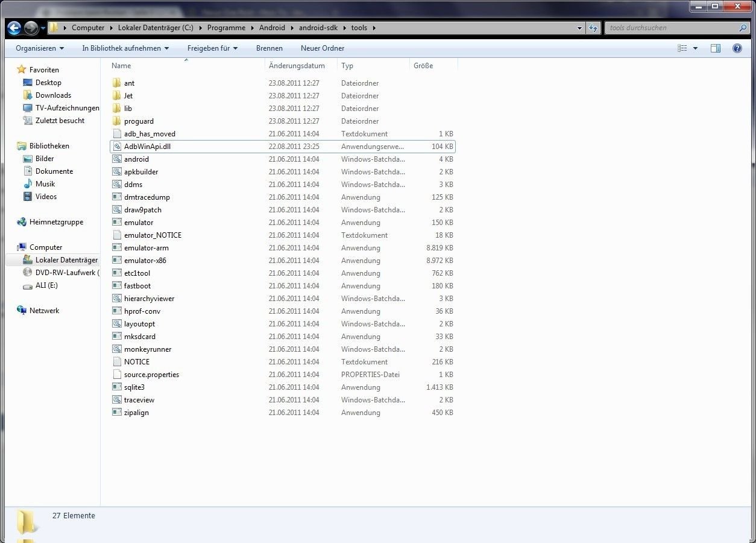
Task: Select the fastboot application icon
Action: pyautogui.click(x=117, y=286)
